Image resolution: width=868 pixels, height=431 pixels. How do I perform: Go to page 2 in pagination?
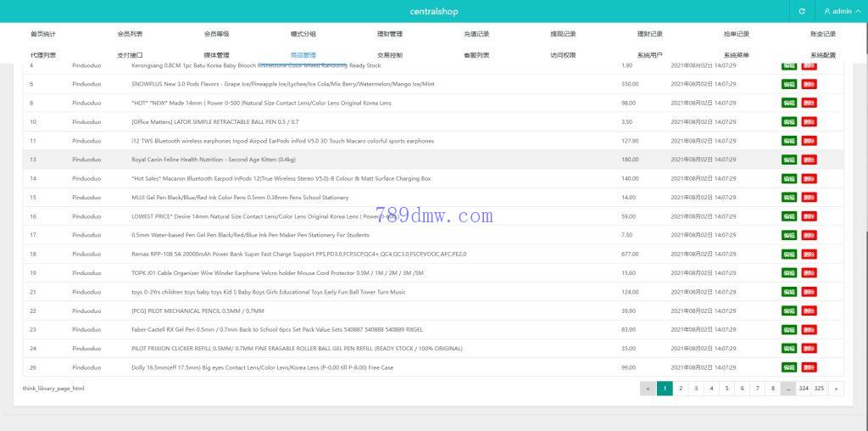click(681, 389)
